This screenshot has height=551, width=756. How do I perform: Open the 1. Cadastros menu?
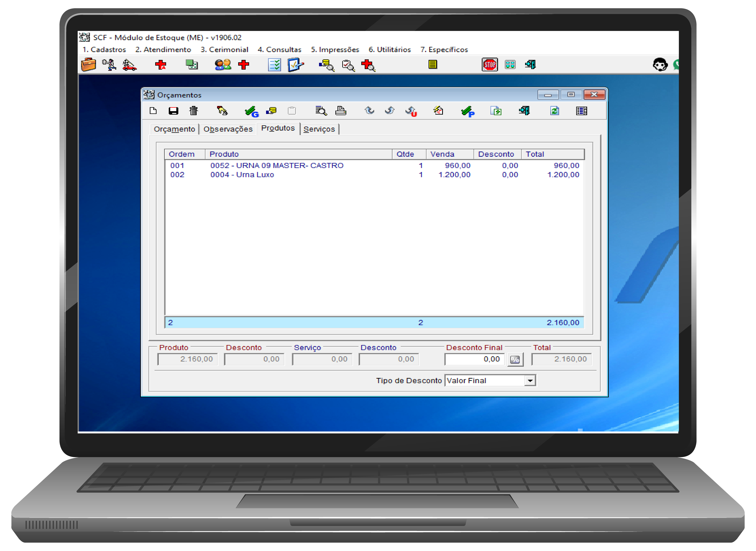(104, 49)
